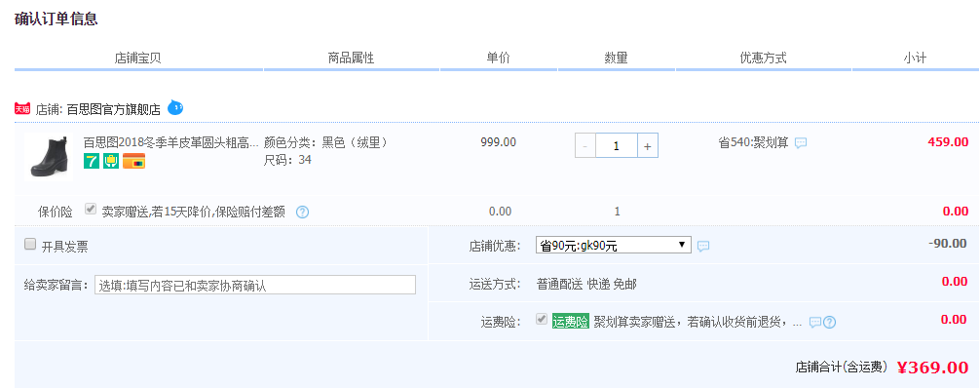Click the subtotal 459.00
The height and width of the screenshot is (388, 980).
click(x=948, y=142)
